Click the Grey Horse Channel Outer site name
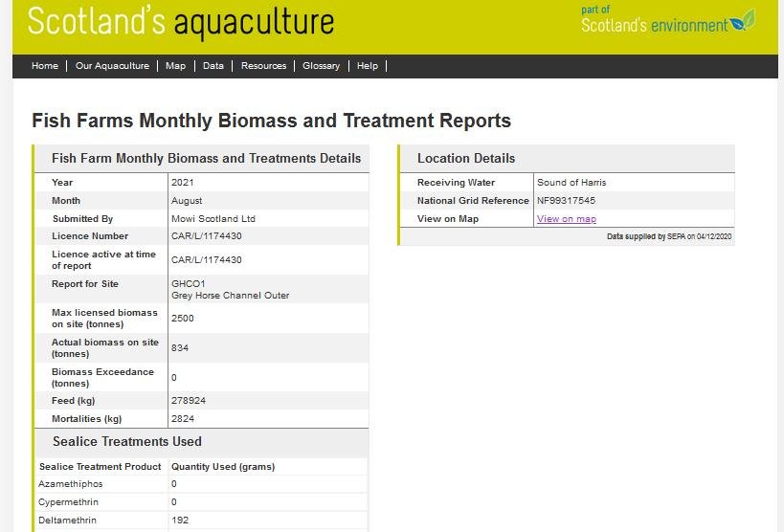This screenshot has width=784, height=532. [x=230, y=296]
